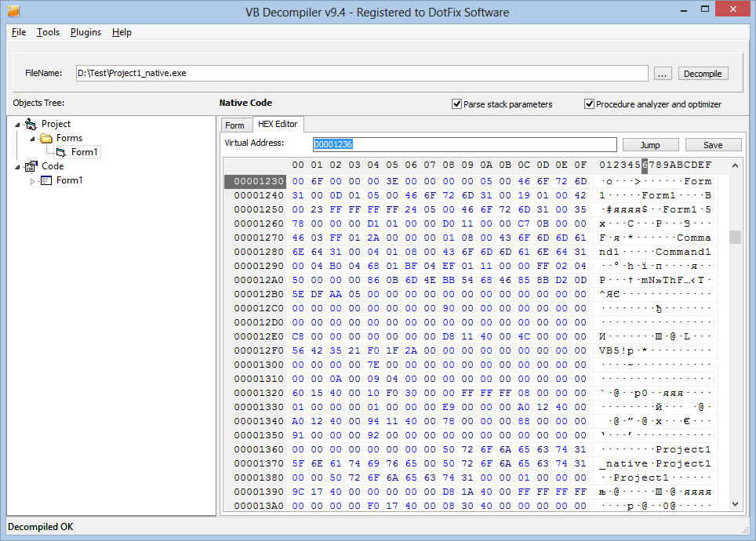
Task: Click the Jump button
Action: coord(650,145)
